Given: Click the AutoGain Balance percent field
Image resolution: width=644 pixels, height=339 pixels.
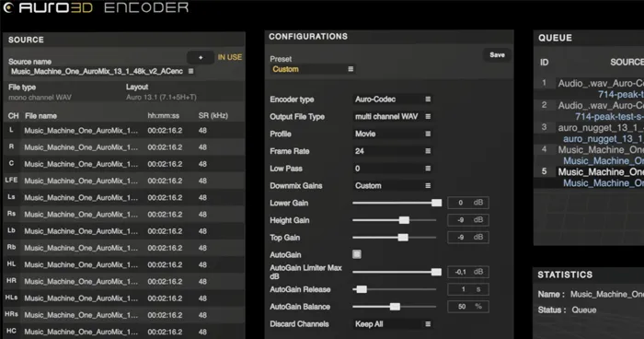Looking at the screenshot, I should [468, 306].
